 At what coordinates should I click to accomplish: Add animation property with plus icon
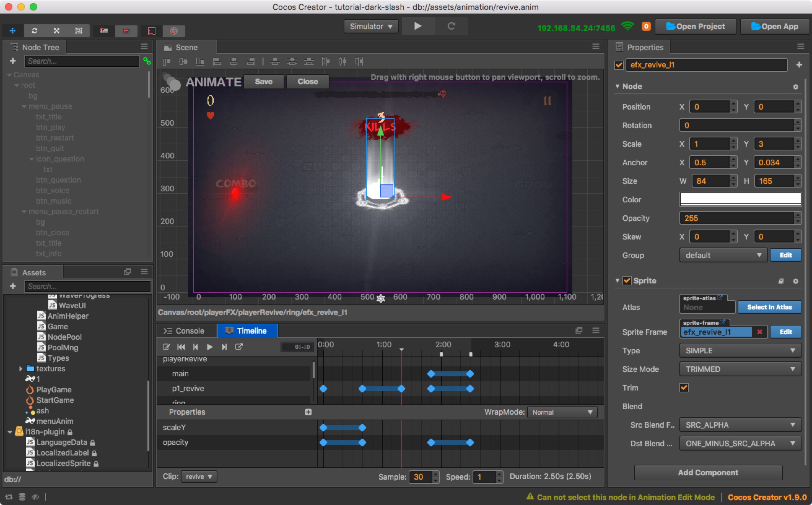pos(308,412)
